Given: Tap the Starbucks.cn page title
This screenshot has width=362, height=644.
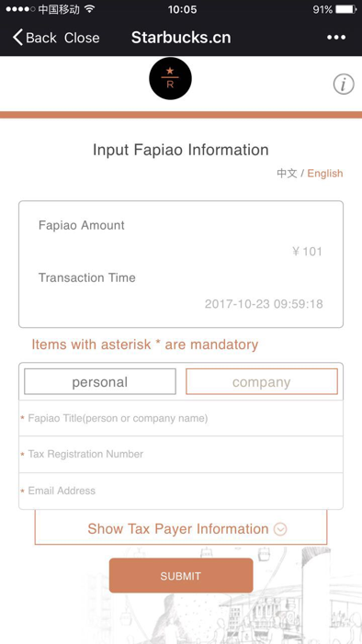Looking at the screenshot, I should tap(181, 38).
